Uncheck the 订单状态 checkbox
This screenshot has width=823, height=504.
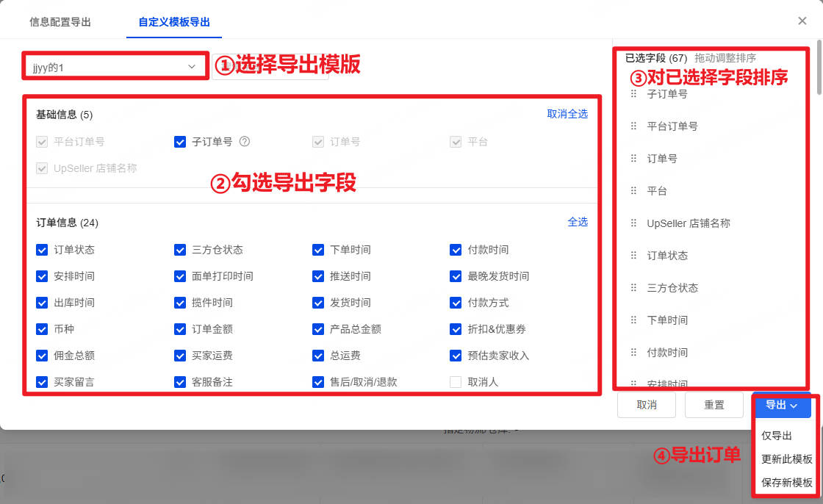[42, 250]
